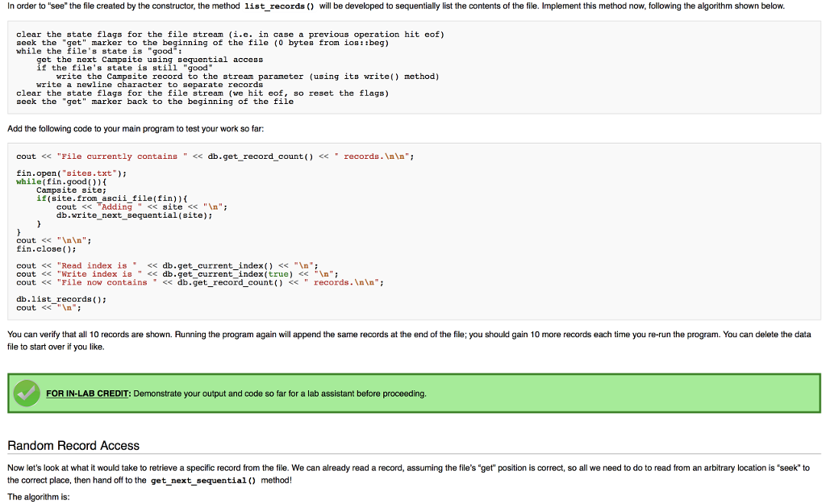Click the "File currently contains" cout line

215,156
